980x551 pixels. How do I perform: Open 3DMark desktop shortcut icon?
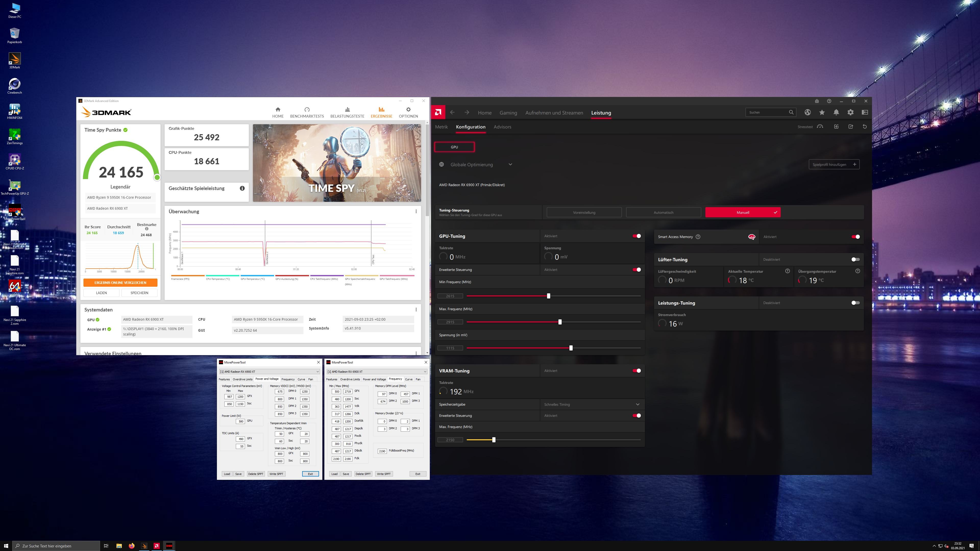click(x=15, y=60)
